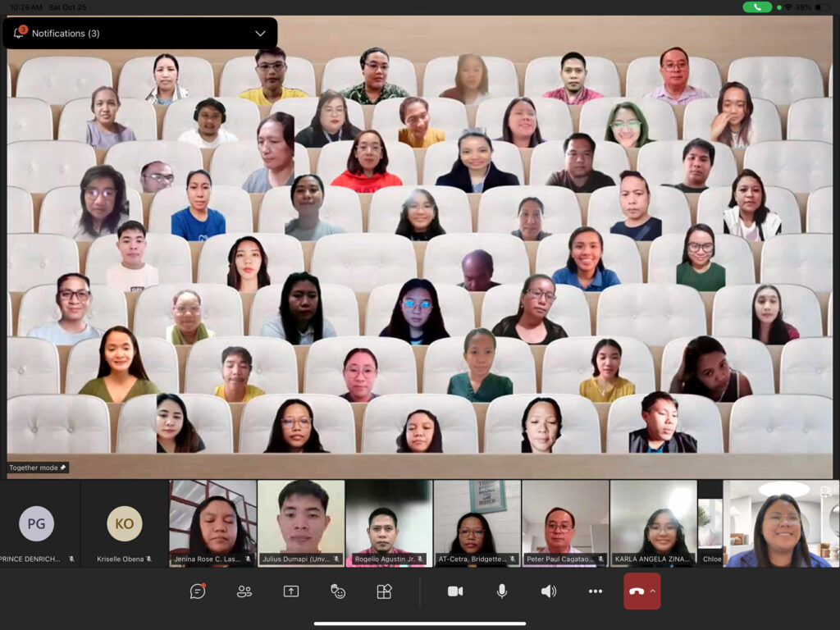The width and height of the screenshot is (840, 630).
Task: Open the speaker audio settings
Action: point(549,591)
